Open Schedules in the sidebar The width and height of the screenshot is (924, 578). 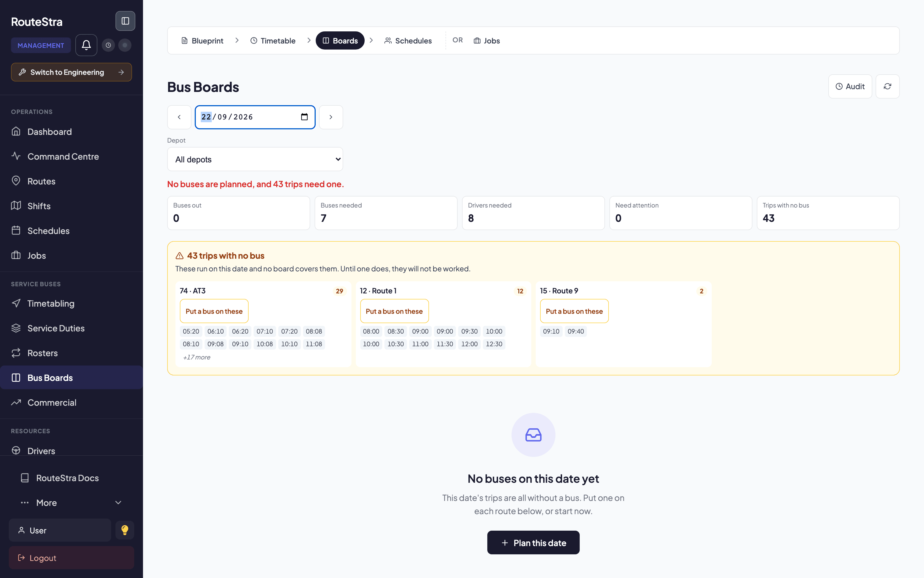[71, 231]
